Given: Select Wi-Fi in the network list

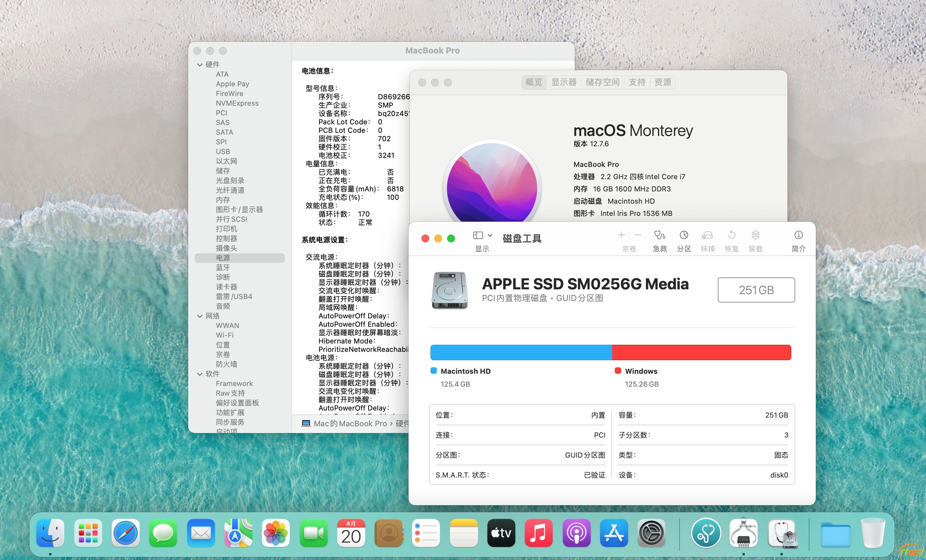Looking at the screenshot, I should 225,335.
